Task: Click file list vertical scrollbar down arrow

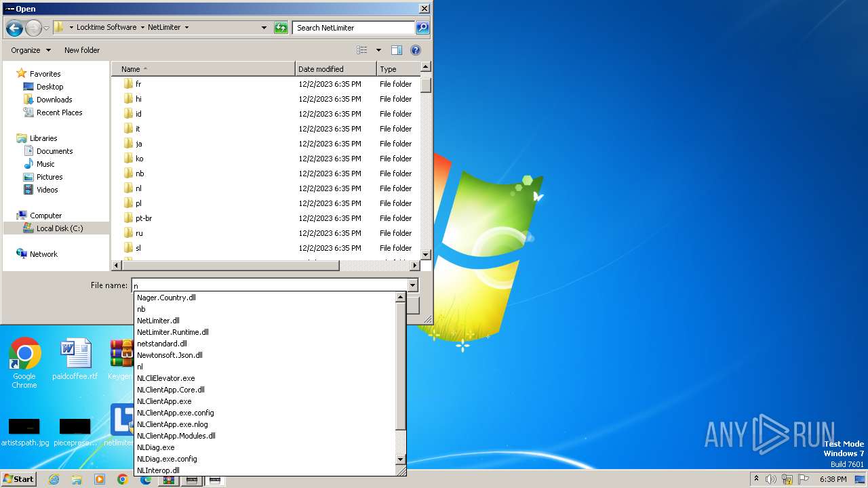Action: pyautogui.click(x=426, y=255)
